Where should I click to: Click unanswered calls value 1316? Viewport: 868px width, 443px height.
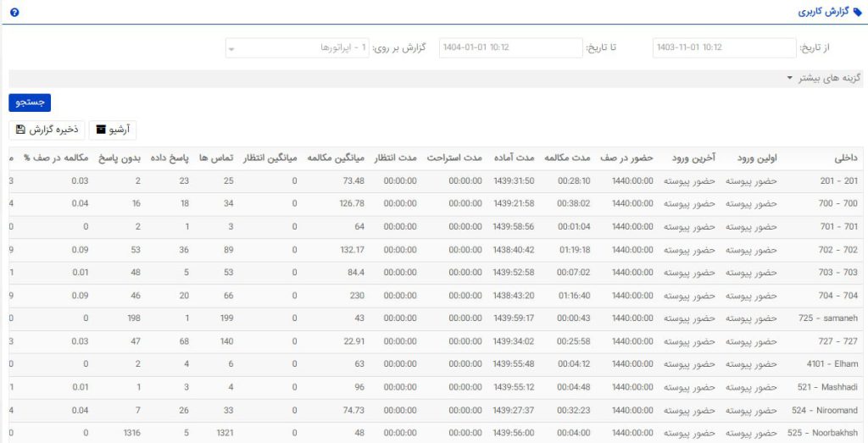131,434
